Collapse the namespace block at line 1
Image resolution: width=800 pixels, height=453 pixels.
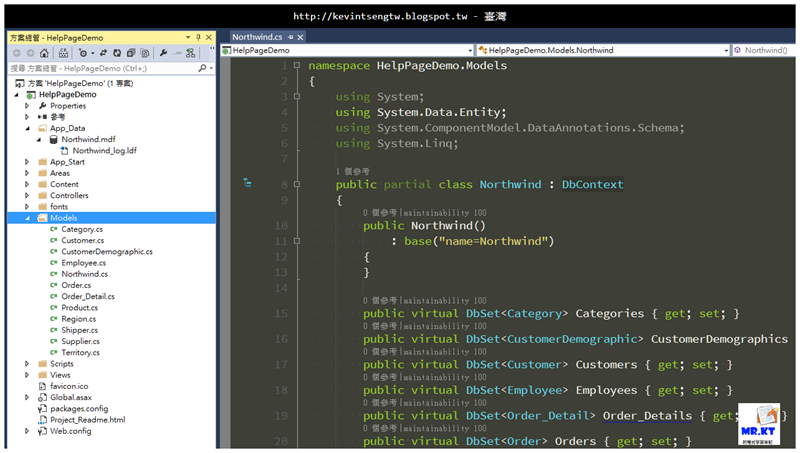pos(296,65)
